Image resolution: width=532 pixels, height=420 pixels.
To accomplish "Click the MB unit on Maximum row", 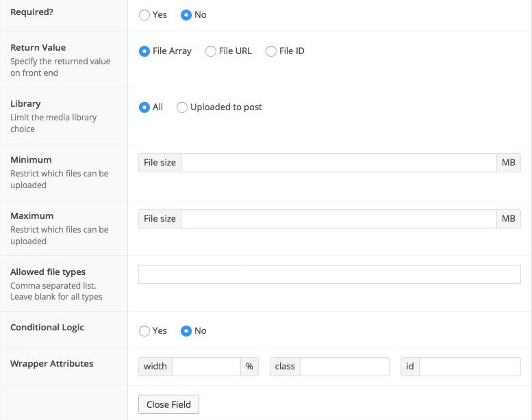I will tap(508, 219).
